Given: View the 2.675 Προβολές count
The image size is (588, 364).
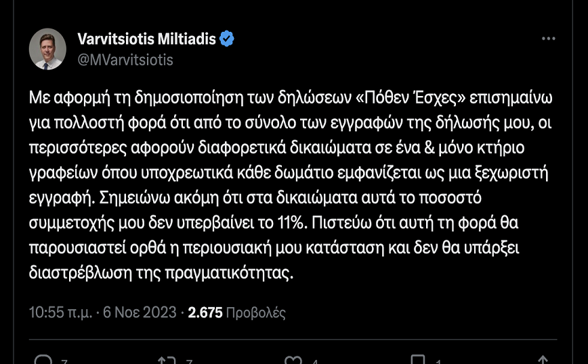Looking at the screenshot, I should tap(236, 313).
